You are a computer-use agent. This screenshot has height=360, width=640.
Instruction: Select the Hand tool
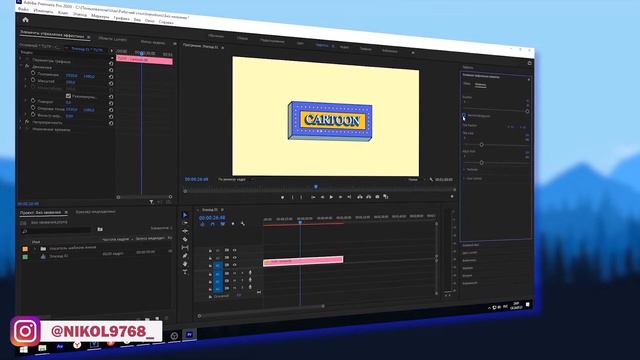pyautogui.click(x=185, y=264)
